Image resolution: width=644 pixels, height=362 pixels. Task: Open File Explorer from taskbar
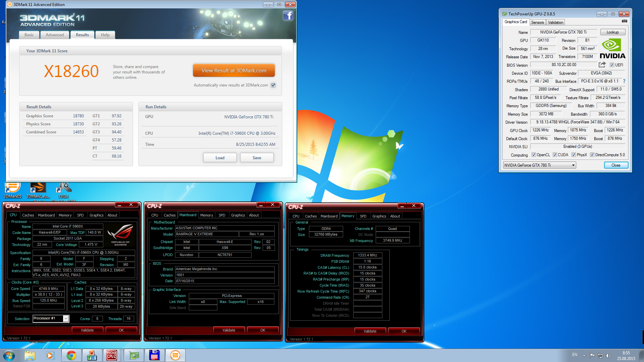point(30,355)
